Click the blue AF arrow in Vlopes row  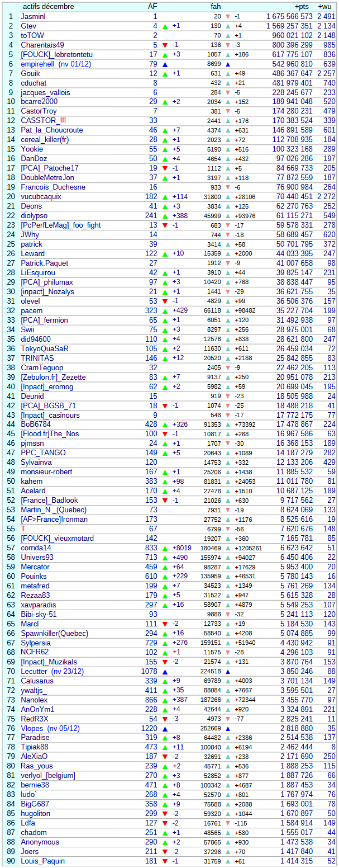tap(165, 729)
